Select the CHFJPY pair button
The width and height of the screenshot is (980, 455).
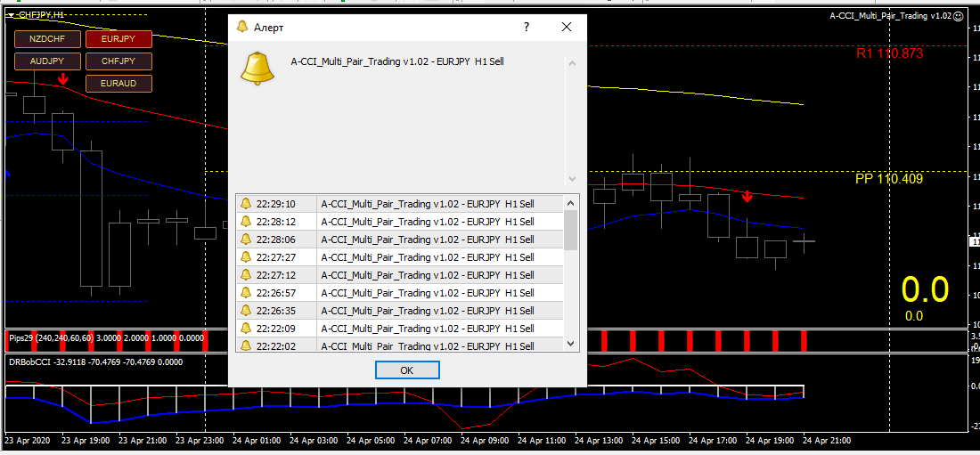(x=118, y=61)
